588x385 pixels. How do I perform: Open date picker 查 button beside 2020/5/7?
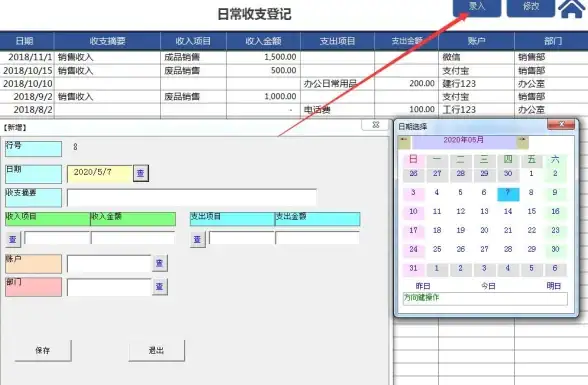click(141, 173)
